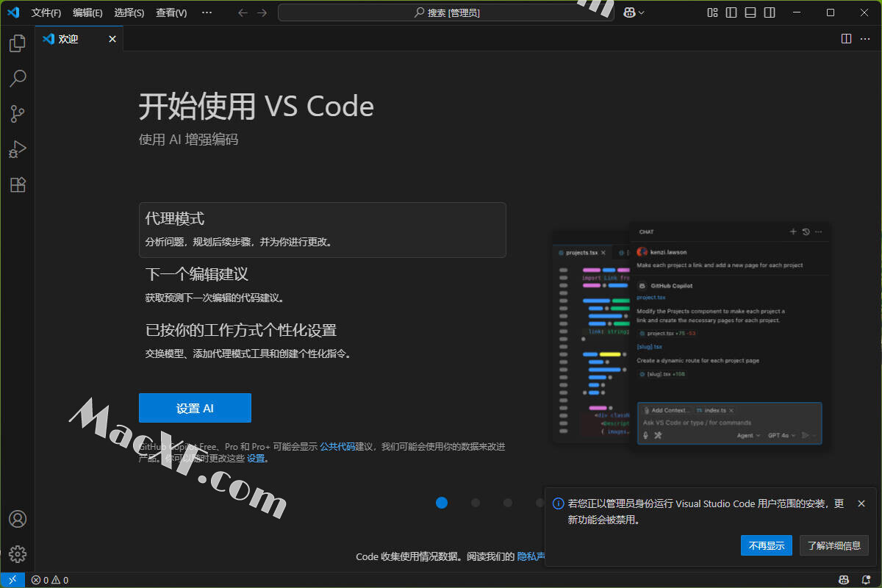Screen dimensions: 882x588
Task: Open the 文件(F) menu
Action: 46,12
